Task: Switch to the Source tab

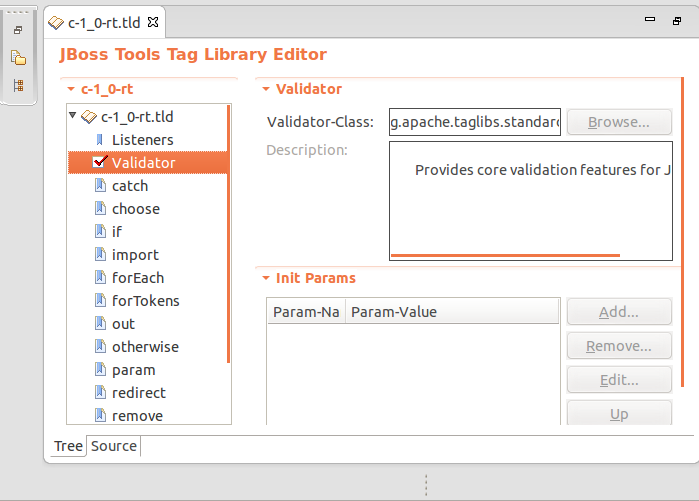Action: point(114,446)
